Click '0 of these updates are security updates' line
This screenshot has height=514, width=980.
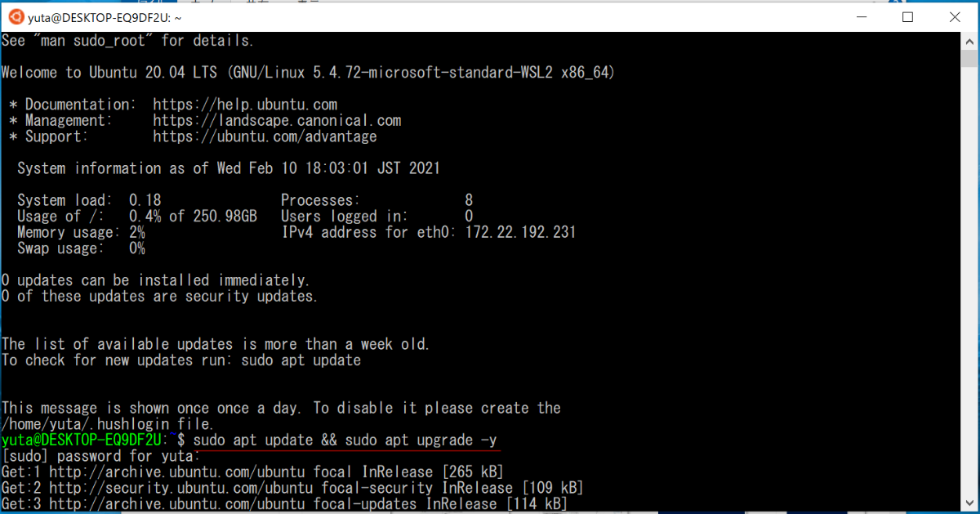[159, 296]
